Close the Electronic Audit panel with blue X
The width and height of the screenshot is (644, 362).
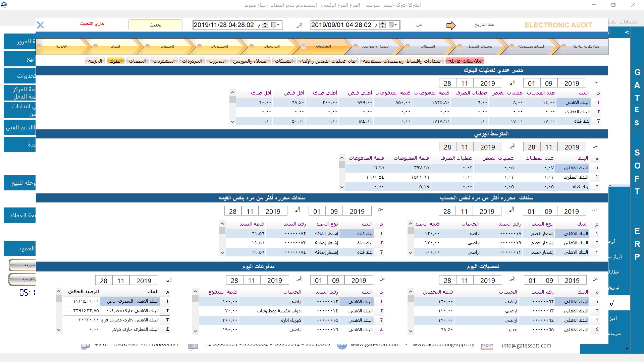40,25
